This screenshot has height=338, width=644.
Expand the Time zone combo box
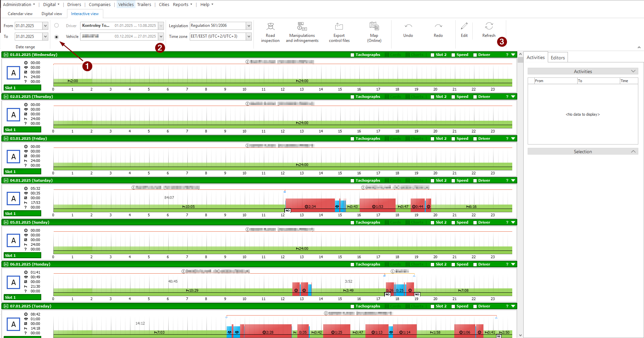pos(249,37)
